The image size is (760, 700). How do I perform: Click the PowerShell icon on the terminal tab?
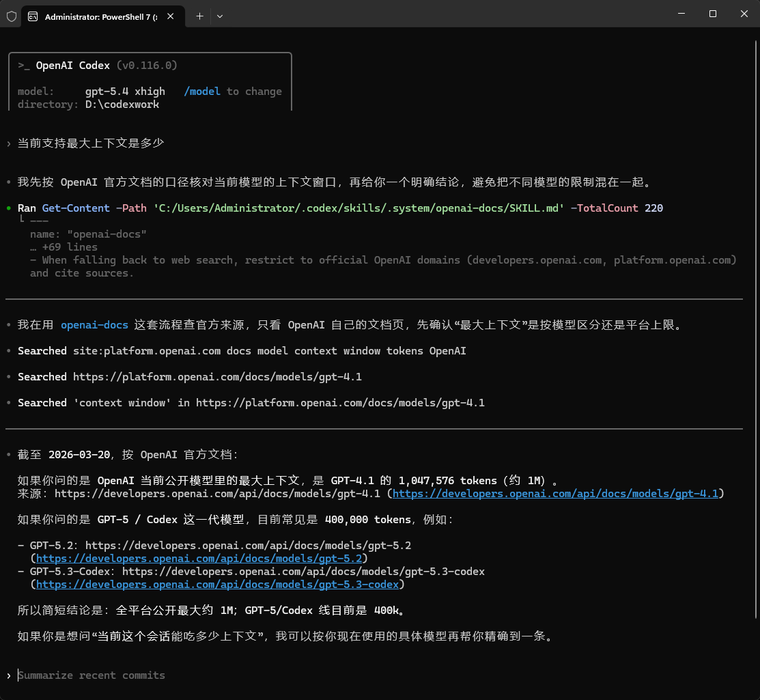[33, 16]
